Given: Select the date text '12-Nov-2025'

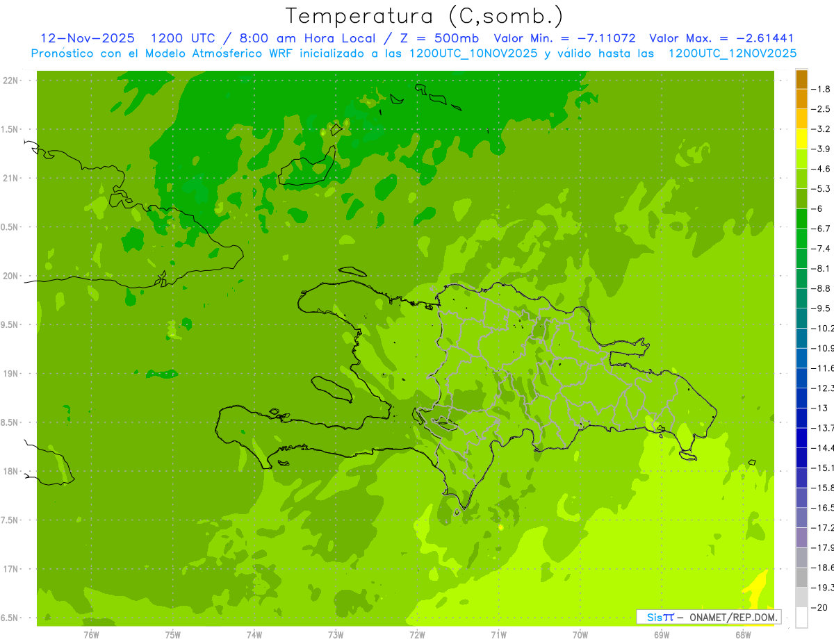Looking at the screenshot, I should 88,38.
